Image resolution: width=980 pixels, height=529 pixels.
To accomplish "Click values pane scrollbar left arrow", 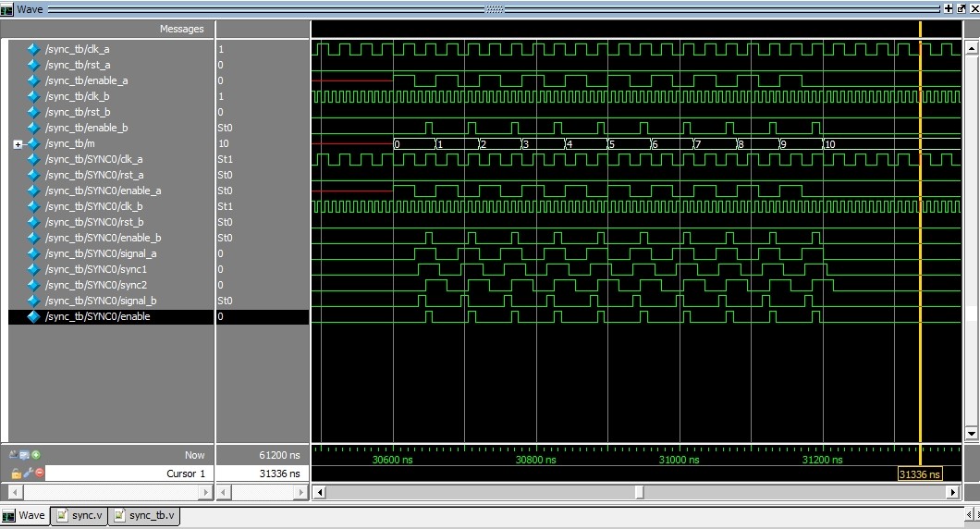I will point(223,492).
